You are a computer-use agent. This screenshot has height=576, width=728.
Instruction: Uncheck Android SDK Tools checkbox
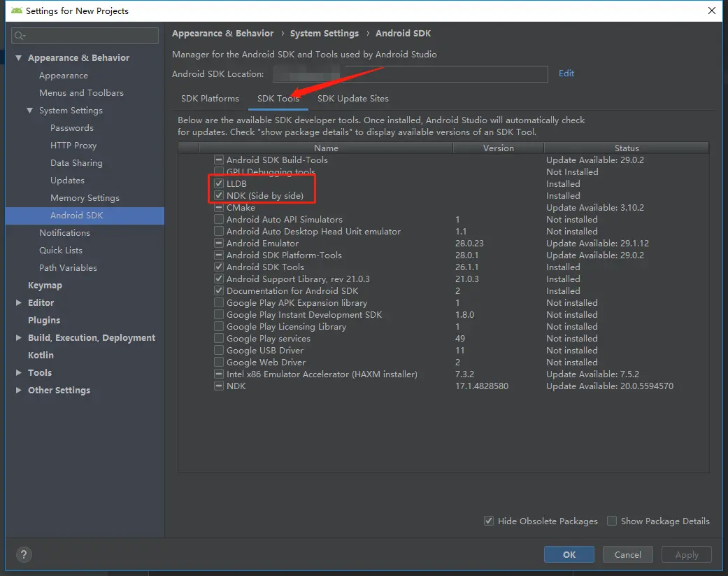[x=219, y=267]
